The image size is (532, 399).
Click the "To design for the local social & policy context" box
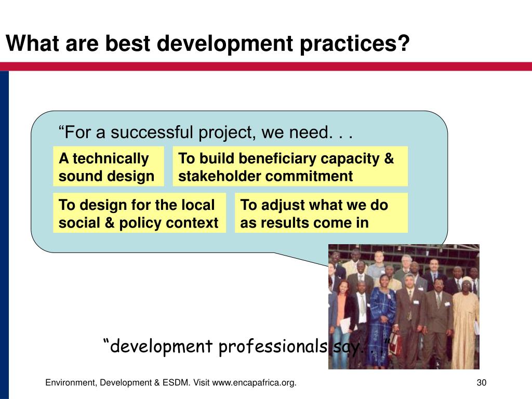click(139, 212)
